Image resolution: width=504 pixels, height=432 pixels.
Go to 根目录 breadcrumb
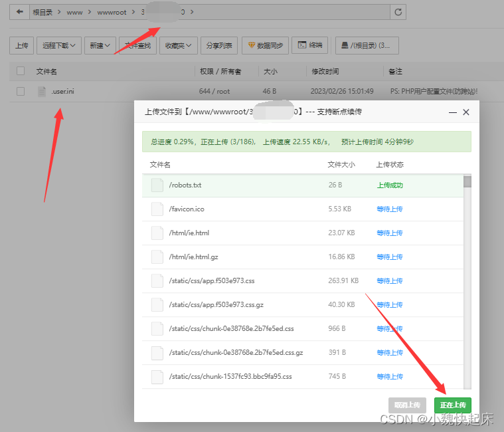click(x=42, y=12)
